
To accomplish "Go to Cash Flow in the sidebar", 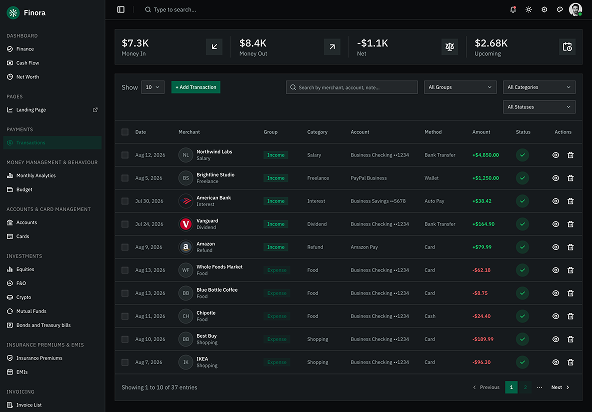I will pyautogui.click(x=28, y=63).
